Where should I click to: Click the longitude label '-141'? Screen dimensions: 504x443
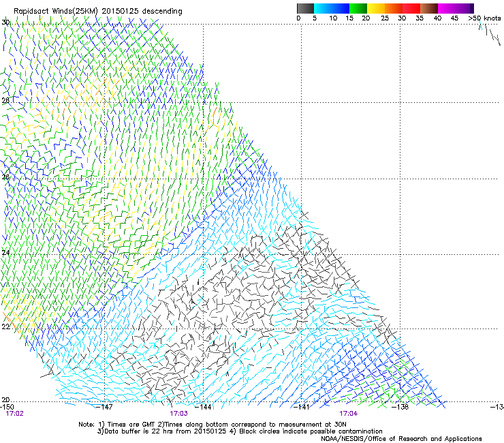[x=302, y=407]
